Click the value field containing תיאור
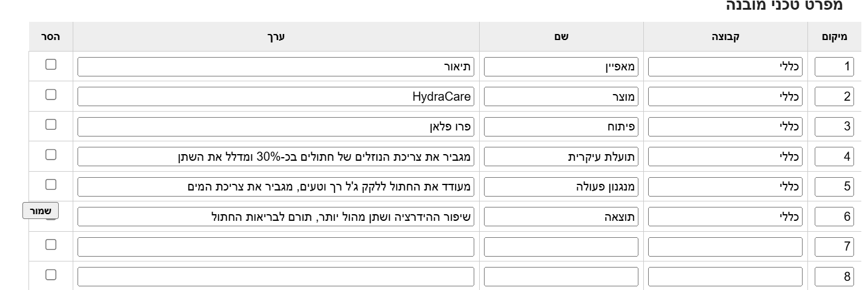 [276, 66]
